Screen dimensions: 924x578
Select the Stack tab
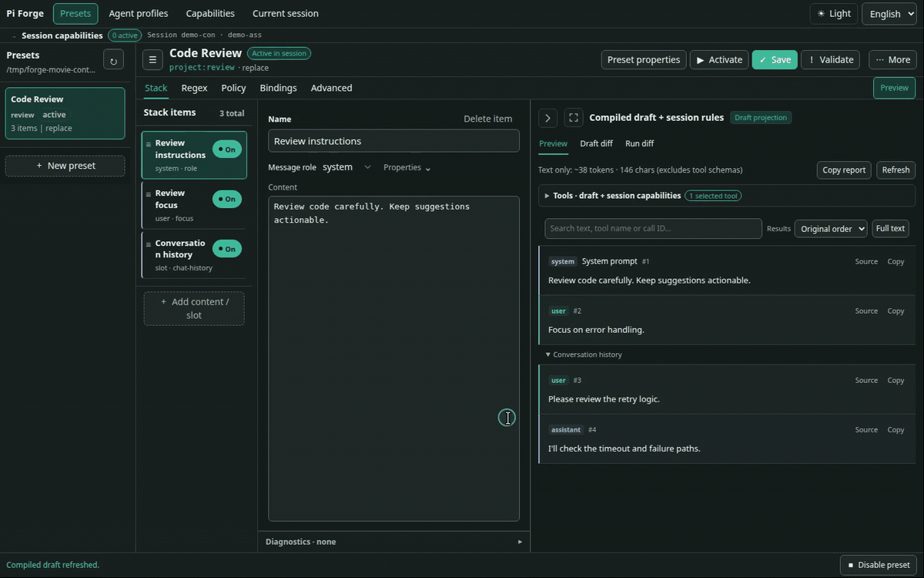tap(156, 88)
